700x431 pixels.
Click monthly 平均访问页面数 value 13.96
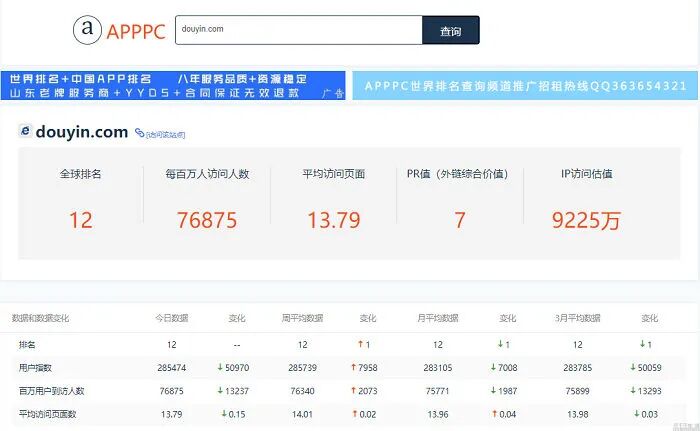(438, 414)
